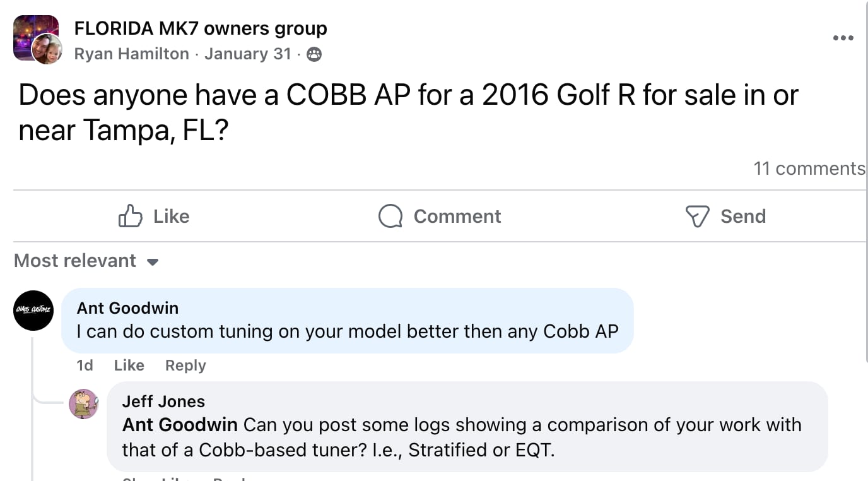
Task: Like Ant Goodwin's comment
Action: [129, 365]
